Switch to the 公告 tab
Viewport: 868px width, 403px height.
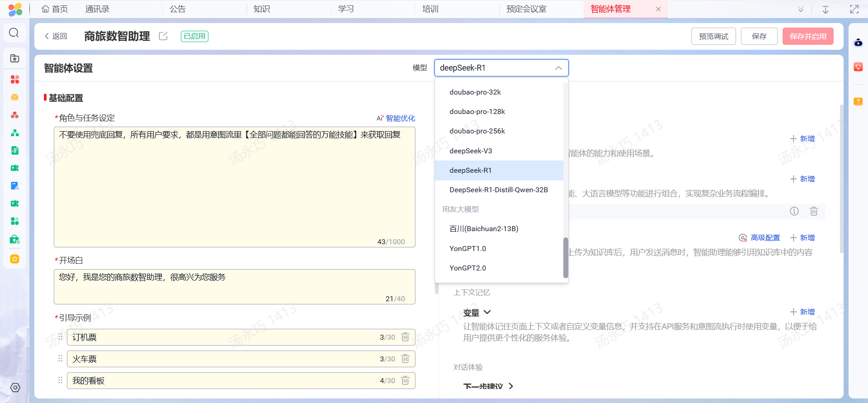pyautogui.click(x=178, y=9)
